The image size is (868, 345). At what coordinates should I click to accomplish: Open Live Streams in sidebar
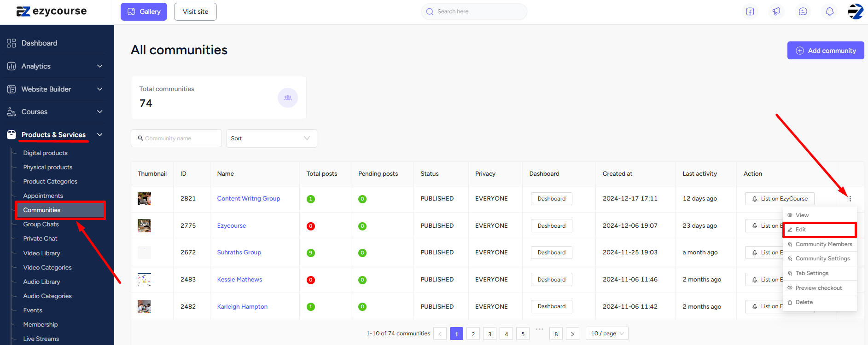(41, 339)
